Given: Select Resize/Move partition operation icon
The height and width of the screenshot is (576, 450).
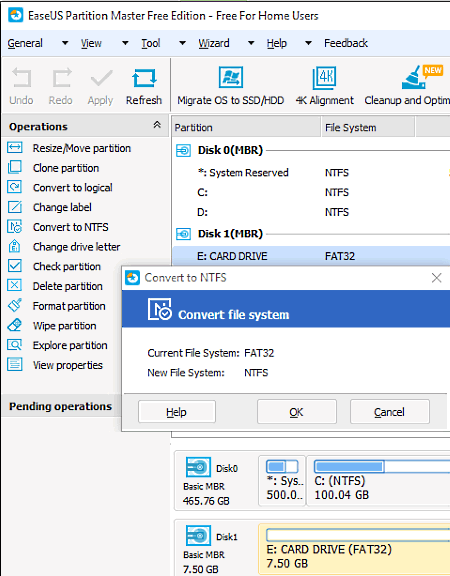Looking at the screenshot, I should pyautogui.click(x=15, y=148).
